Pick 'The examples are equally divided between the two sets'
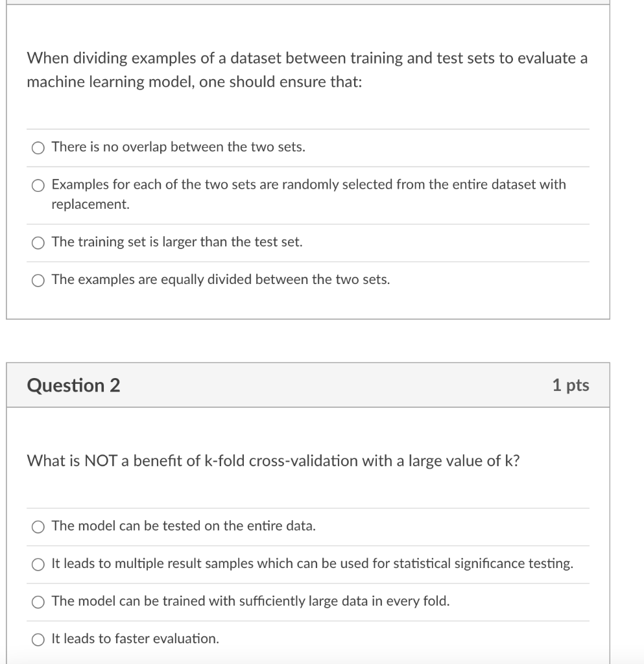644x664 pixels. (38, 279)
